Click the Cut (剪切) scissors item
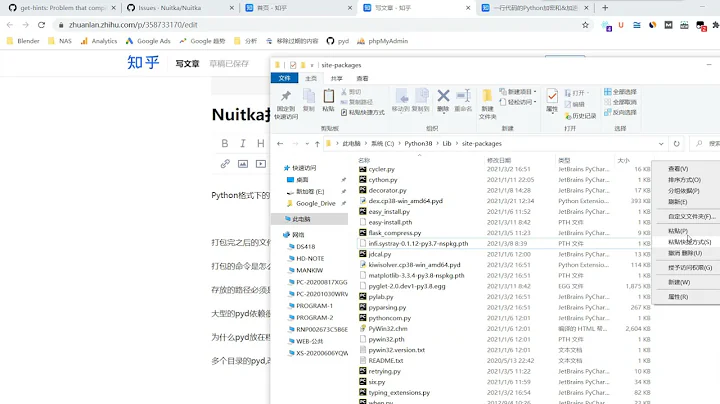The width and height of the screenshot is (720, 404). (351, 92)
